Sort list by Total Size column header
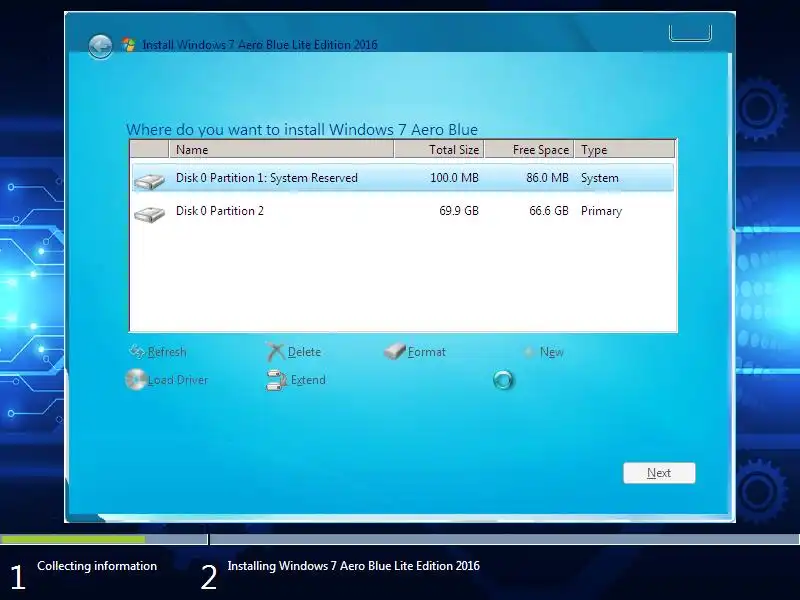The width and height of the screenshot is (800, 600). 439,149
